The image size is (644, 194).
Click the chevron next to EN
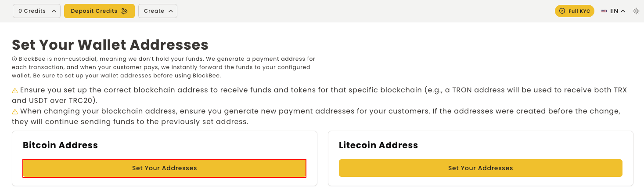click(623, 11)
